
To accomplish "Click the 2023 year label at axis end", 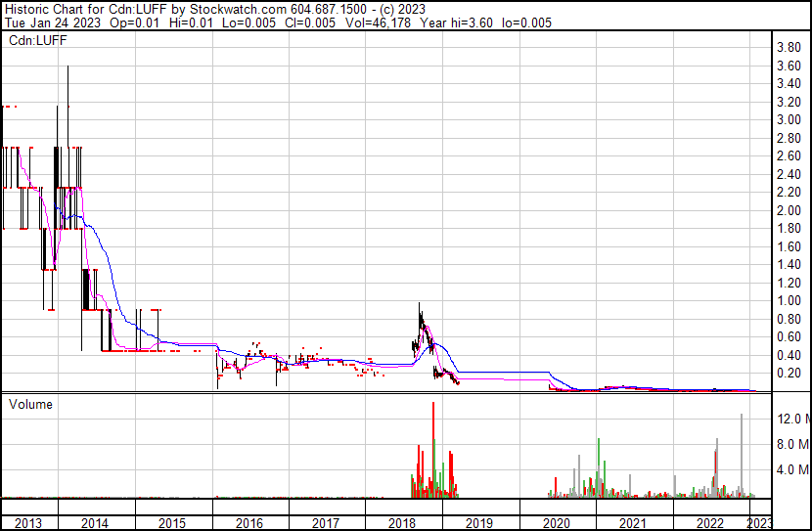I will coord(759,523).
